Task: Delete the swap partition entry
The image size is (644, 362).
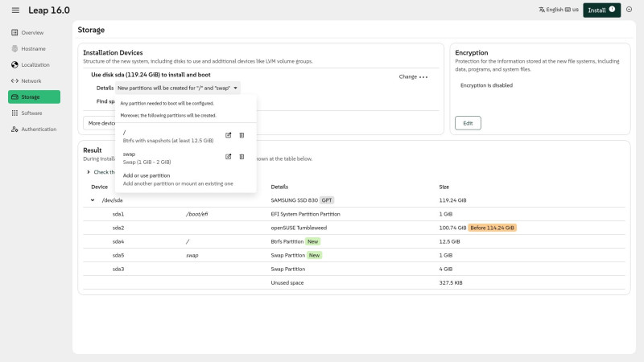Action: pyautogui.click(x=242, y=156)
